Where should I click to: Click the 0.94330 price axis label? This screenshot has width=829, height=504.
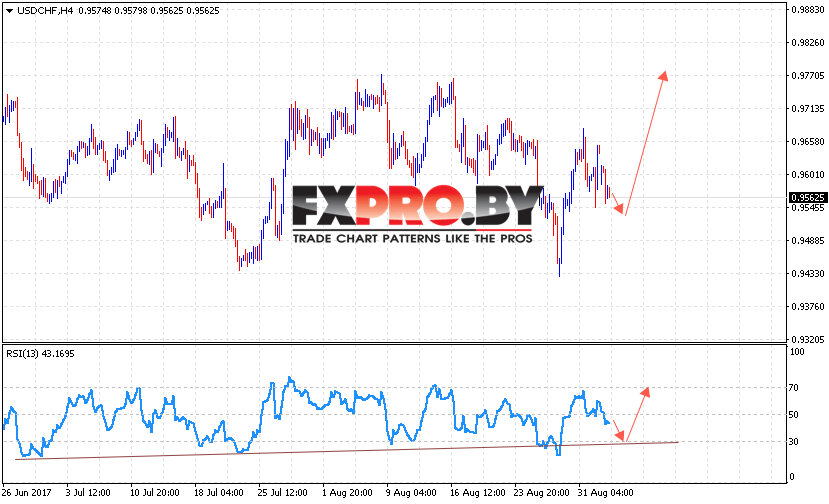coord(807,273)
